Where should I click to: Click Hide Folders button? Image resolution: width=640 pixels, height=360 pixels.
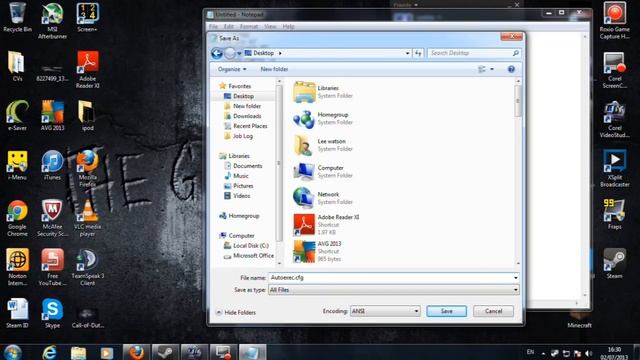236,313
